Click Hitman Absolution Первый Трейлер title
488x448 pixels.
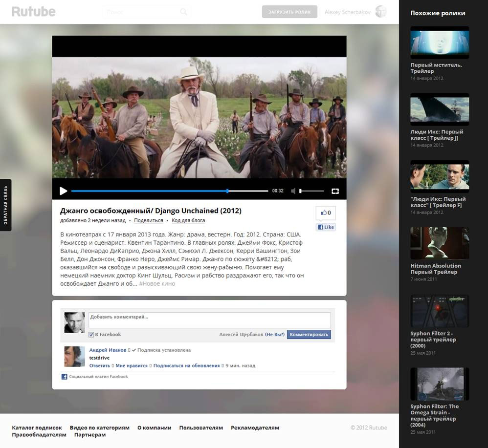click(x=436, y=269)
